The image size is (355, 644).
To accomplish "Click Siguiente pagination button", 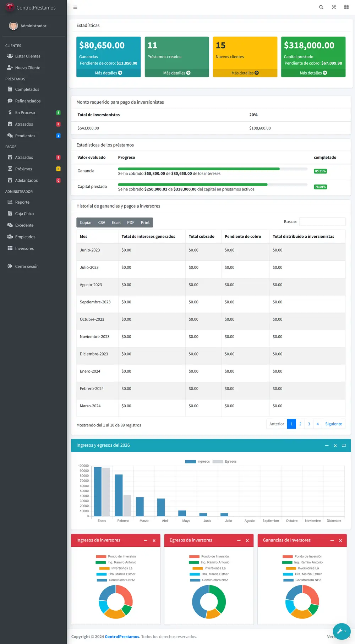I will click(x=334, y=424).
